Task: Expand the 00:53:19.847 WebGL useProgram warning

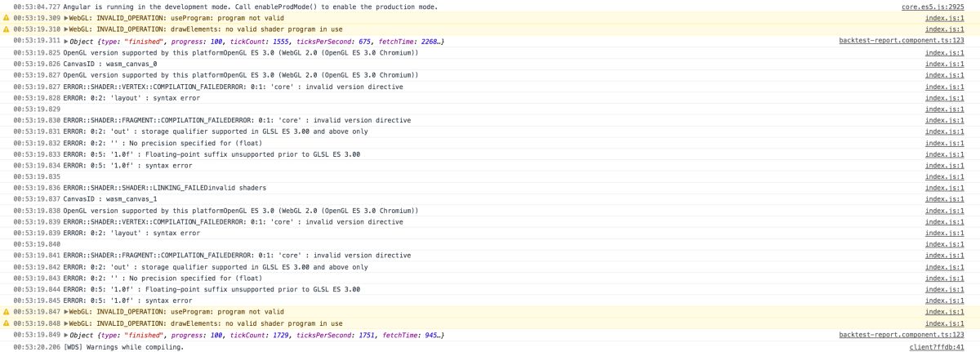Action: click(x=66, y=312)
